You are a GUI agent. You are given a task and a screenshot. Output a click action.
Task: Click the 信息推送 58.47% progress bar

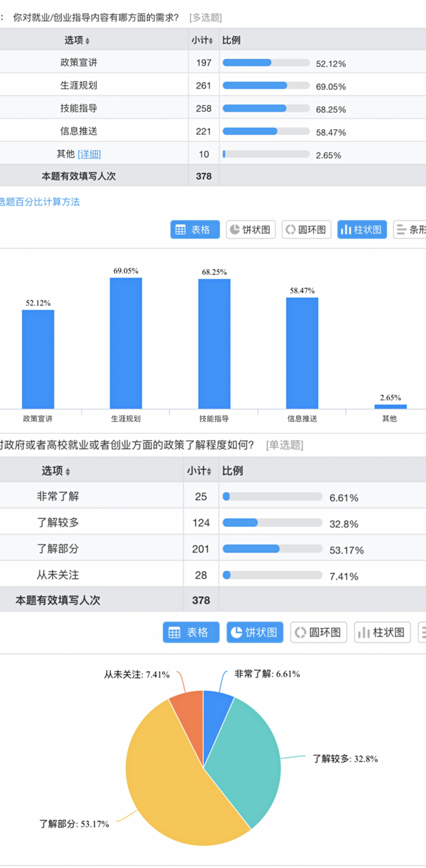266,131
